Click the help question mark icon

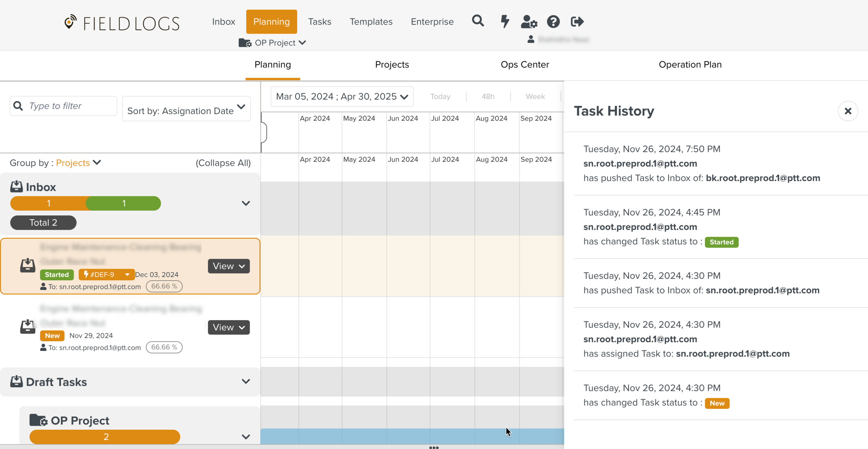tap(553, 22)
